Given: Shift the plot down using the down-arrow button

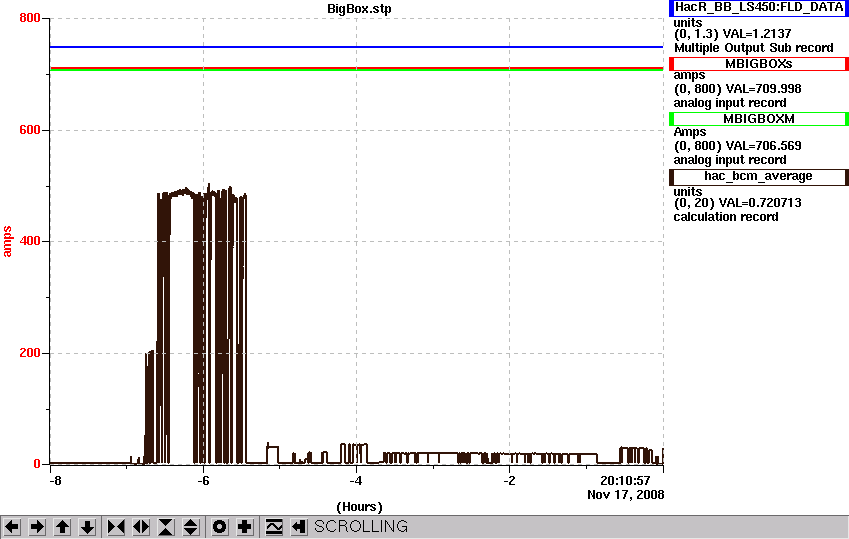Looking at the screenshot, I should 87,527.
